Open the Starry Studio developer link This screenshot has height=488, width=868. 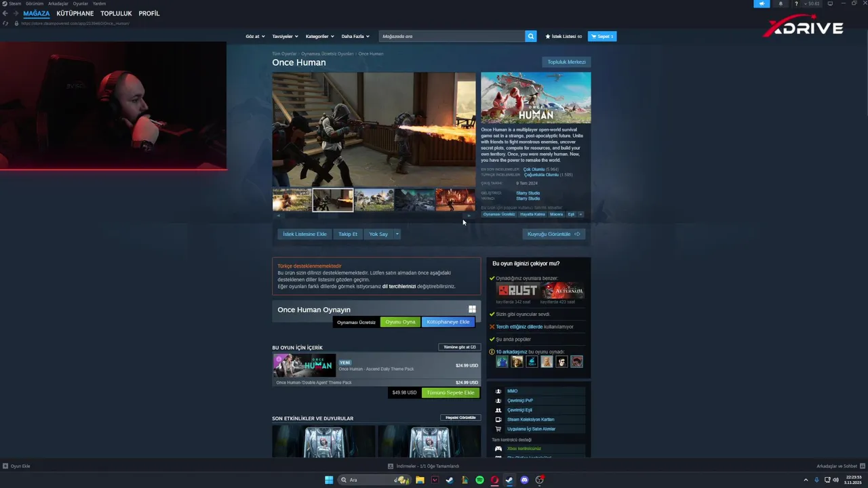click(x=528, y=193)
